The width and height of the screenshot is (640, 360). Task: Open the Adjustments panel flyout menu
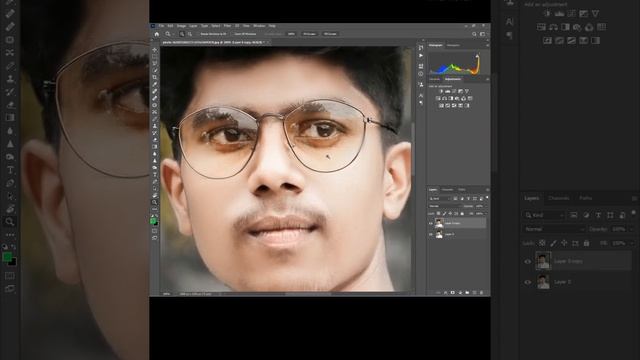point(487,79)
